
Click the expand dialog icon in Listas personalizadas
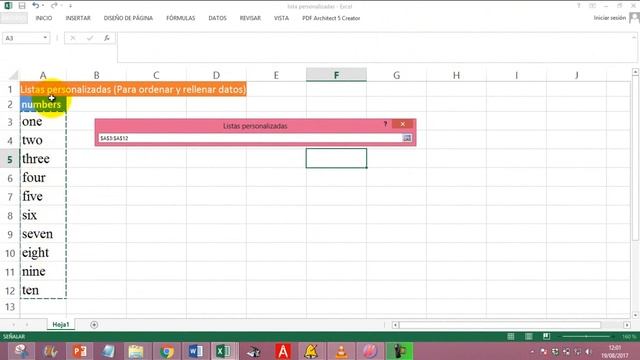407,138
